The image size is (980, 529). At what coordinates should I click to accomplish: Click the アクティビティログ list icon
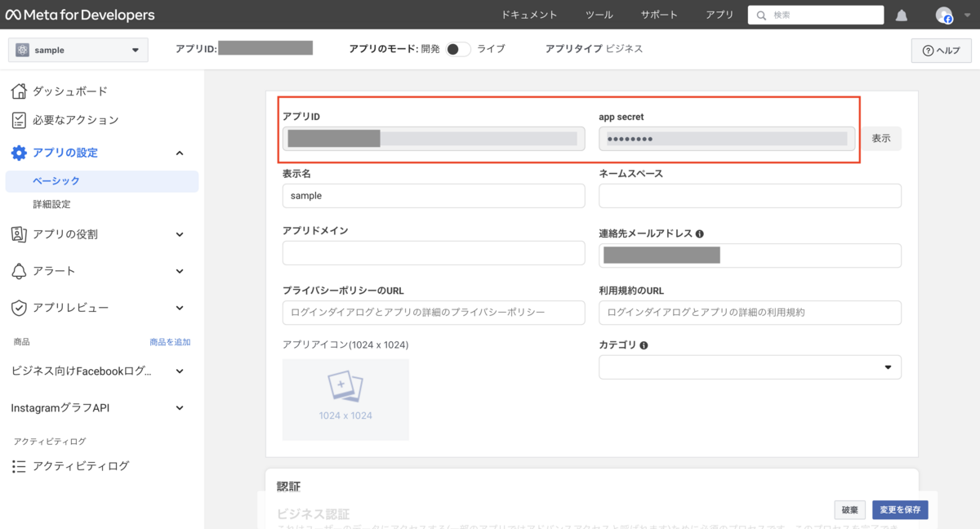click(x=19, y=466)
